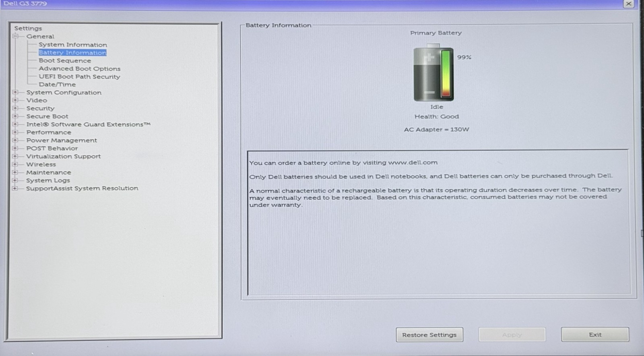Select Battery Information in tree

click(x=72, y=53)
